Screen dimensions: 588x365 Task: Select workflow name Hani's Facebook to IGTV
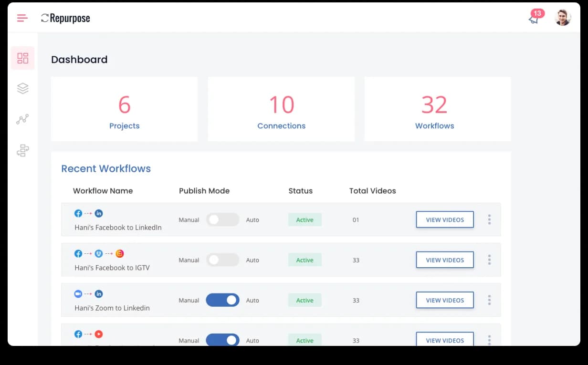pos(112,268)
